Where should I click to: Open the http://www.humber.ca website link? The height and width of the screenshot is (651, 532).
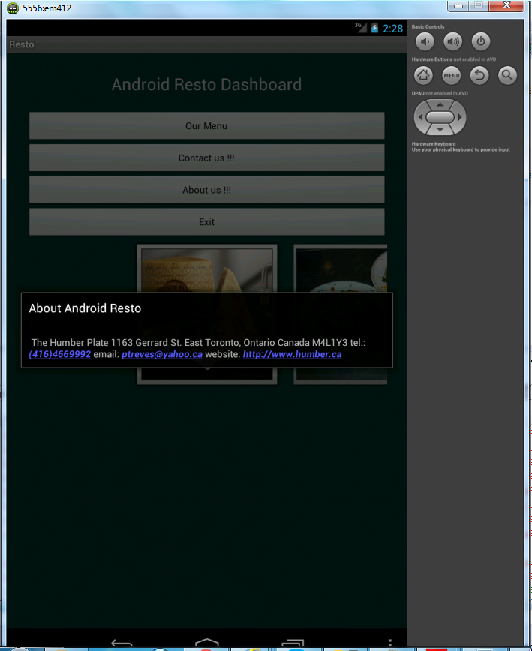pyautogui.click(x=292, y=354)
